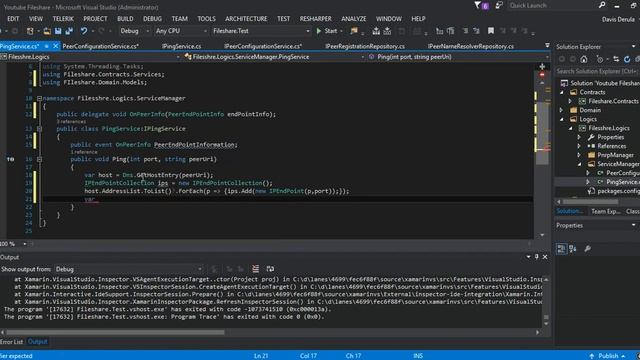The image size is (640, 360).
Task: Pin the Output panel with auto-hide icon
Action: (536, 257)
